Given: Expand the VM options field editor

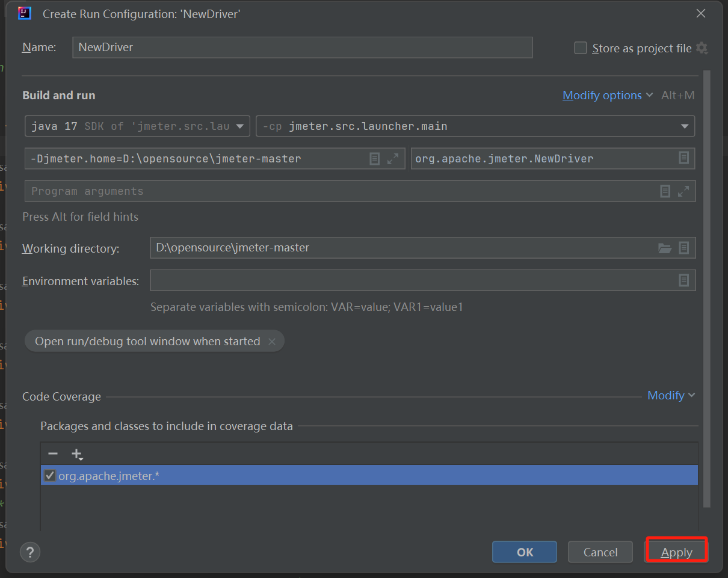Looking at the screenshot, I should tap(393, 159).
